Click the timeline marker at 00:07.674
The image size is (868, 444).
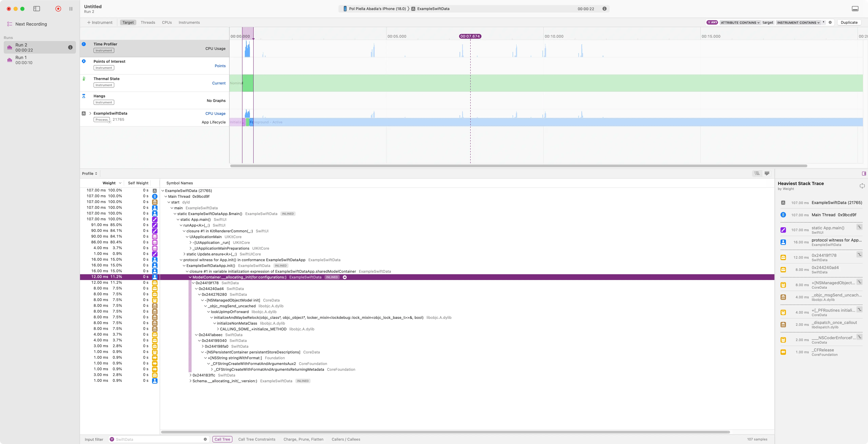click(x=470, y=36)
